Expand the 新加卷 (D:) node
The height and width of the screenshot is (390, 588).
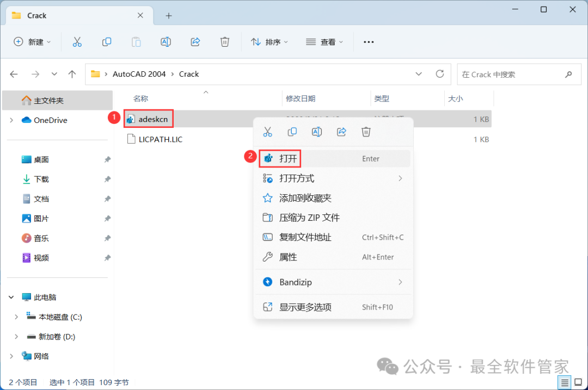point(16,337)
